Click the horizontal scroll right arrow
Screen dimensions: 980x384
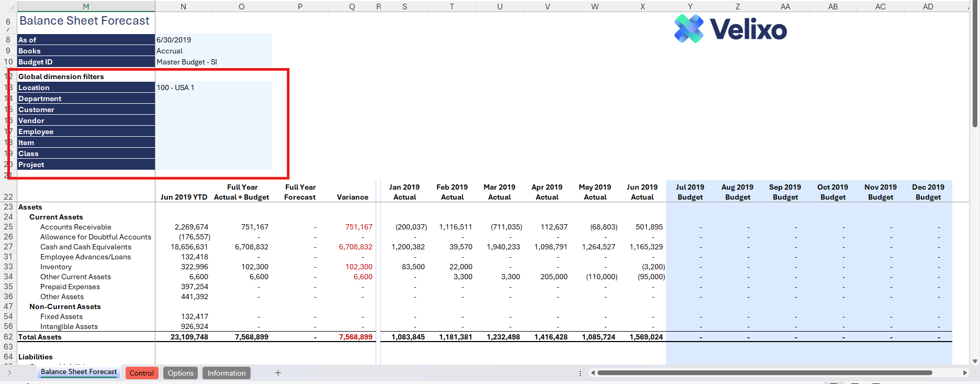tap(965, 373)
